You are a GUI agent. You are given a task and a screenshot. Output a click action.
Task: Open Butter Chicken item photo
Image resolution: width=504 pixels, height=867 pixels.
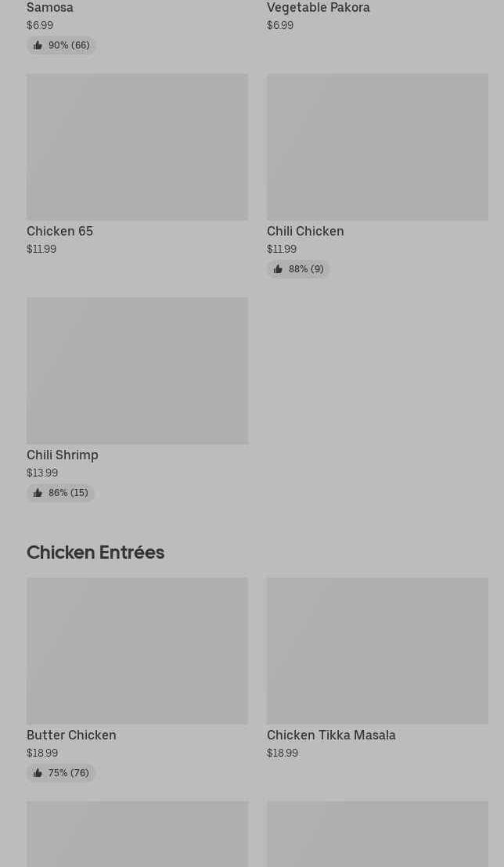pos(137,651)
